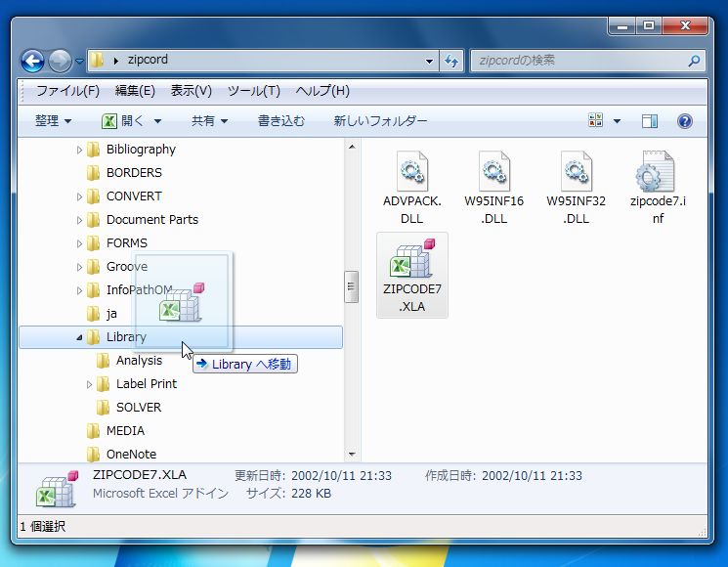Viewport: 728px width, 567px height.
Task: Click the 作成日時 value 2002/10/11 21:33
Action: 532,476
